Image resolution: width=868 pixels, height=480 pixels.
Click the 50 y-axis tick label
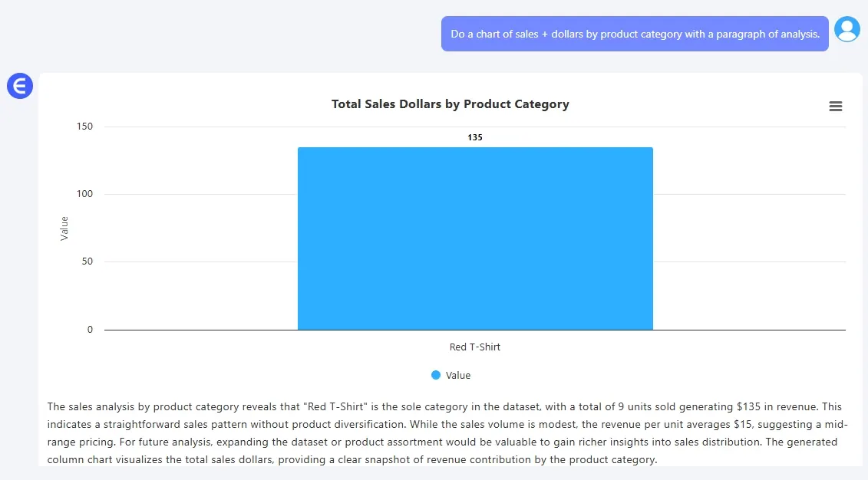(87, 261)
